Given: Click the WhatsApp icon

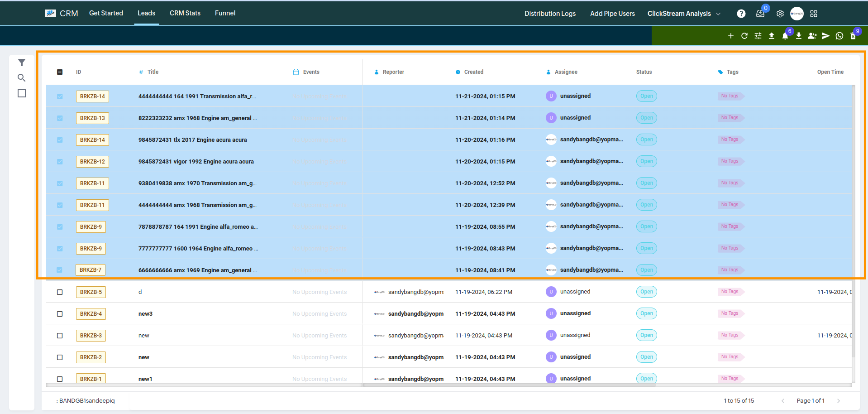Looking at the screenshot, I should (839, 36).
